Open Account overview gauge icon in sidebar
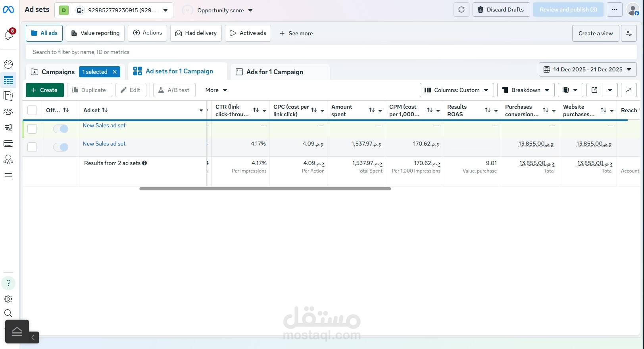This screenshot has height=349, width=644. [8, 64]
